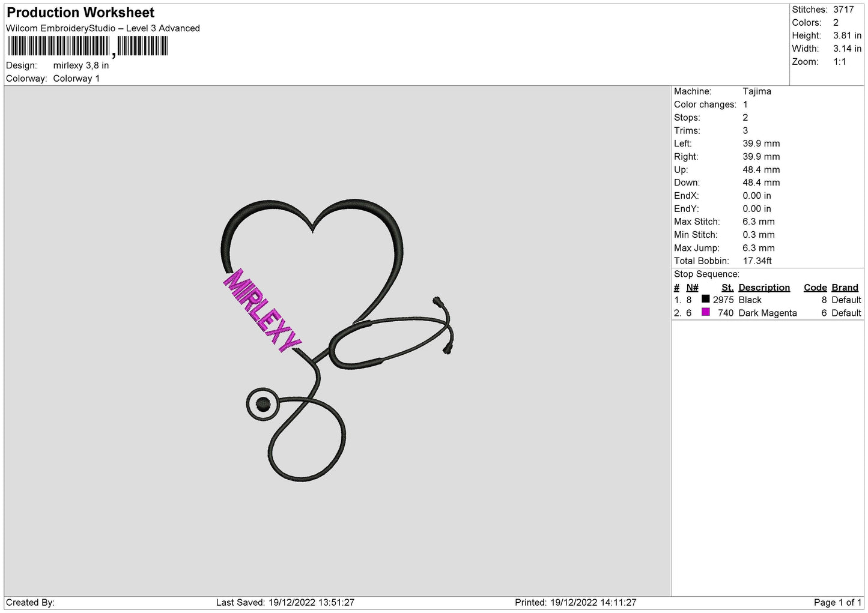This screenshot has width=868, height=613.
Task: Click the Production Worksheet title
Action: pos(80,13)
